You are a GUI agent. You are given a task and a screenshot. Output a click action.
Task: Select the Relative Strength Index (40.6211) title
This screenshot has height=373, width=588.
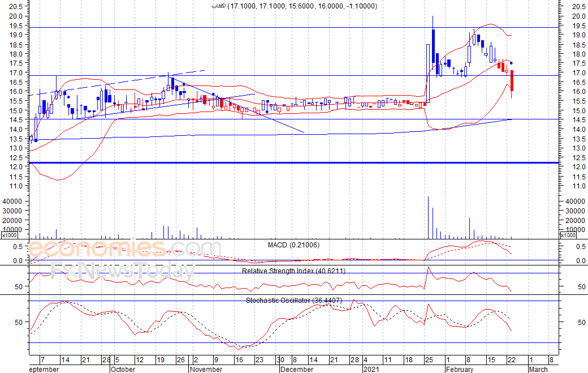[x=293, y=271]
